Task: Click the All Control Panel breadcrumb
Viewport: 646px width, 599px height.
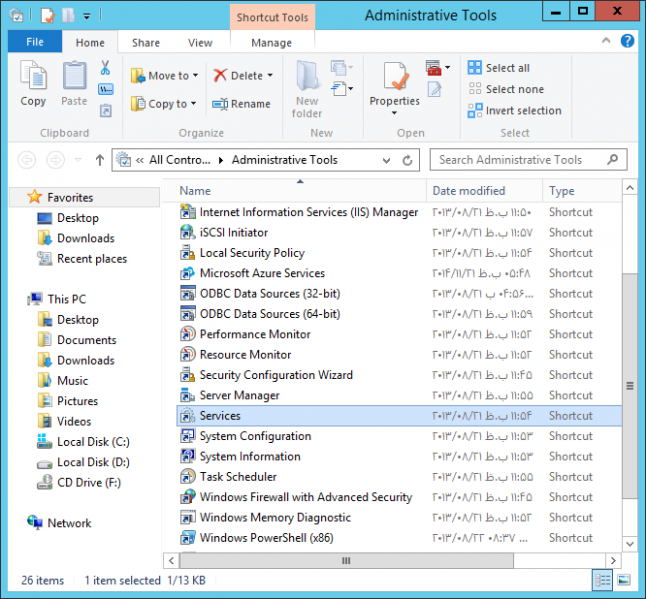Action: point(180,160)
